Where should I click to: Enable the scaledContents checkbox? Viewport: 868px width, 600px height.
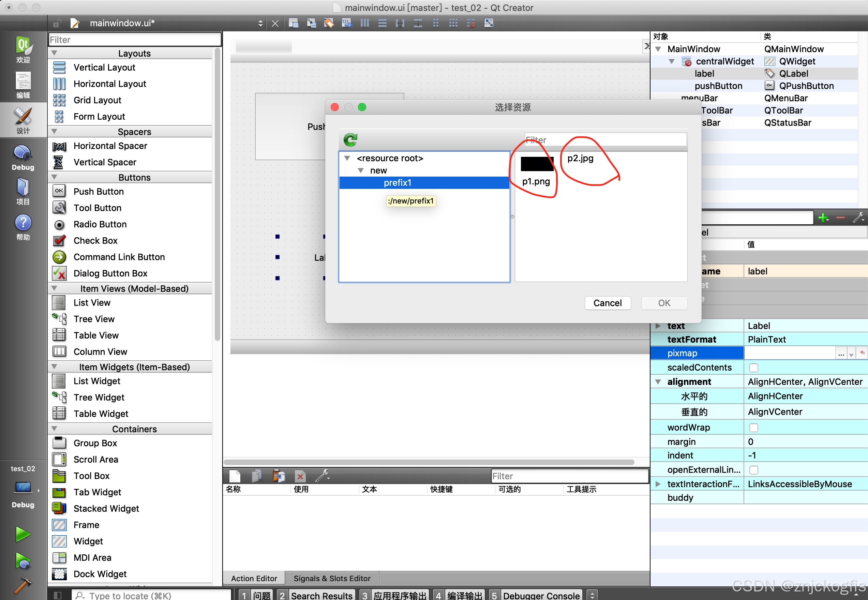pyautogui.click(x=753, y=367)
